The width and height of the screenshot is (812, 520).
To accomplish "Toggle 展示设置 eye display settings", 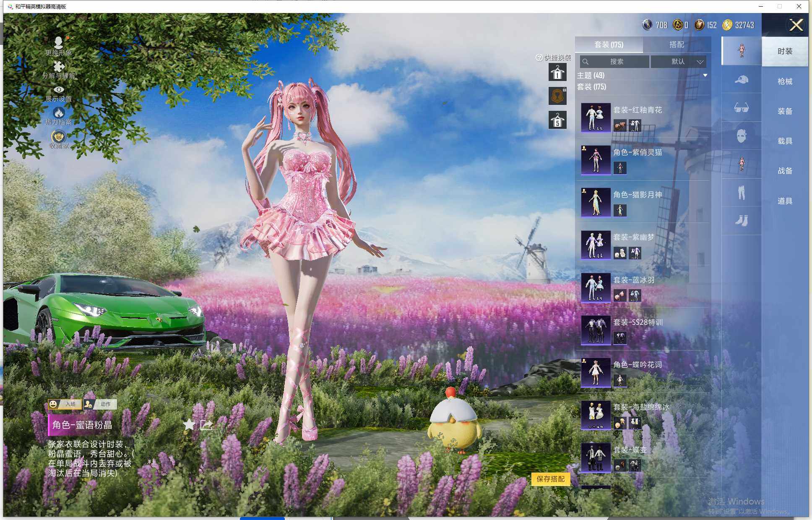I will click(x=59, y=89).
